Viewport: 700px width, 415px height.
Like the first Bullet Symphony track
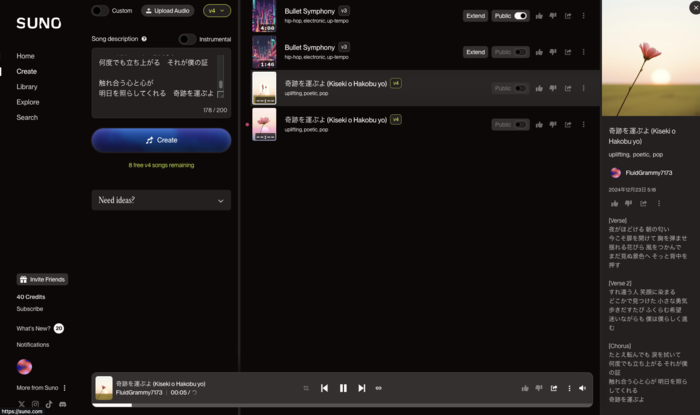coord(539,16)
